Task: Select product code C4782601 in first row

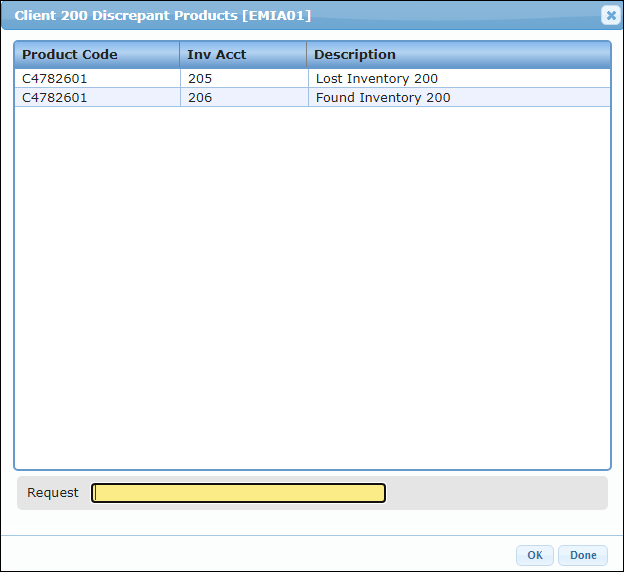Action: point(55,79)
